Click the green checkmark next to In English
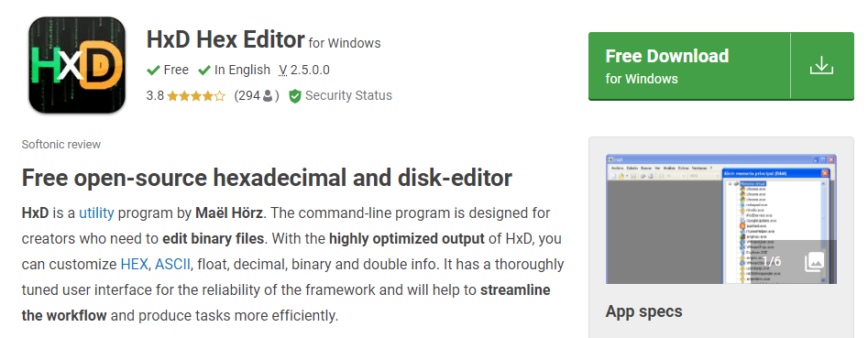868x338 pixels. coord(204,71)
